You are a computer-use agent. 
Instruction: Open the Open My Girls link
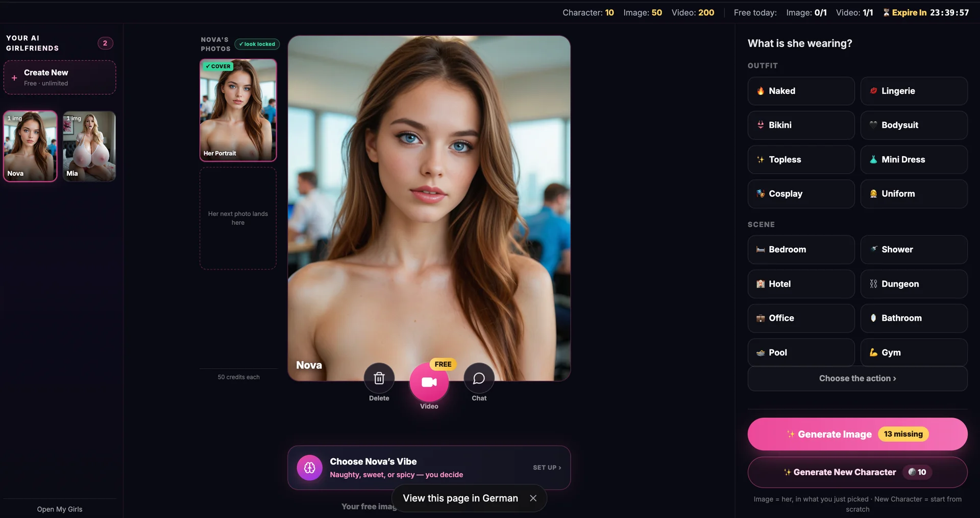pyautogui.click(x=60, y=509)
